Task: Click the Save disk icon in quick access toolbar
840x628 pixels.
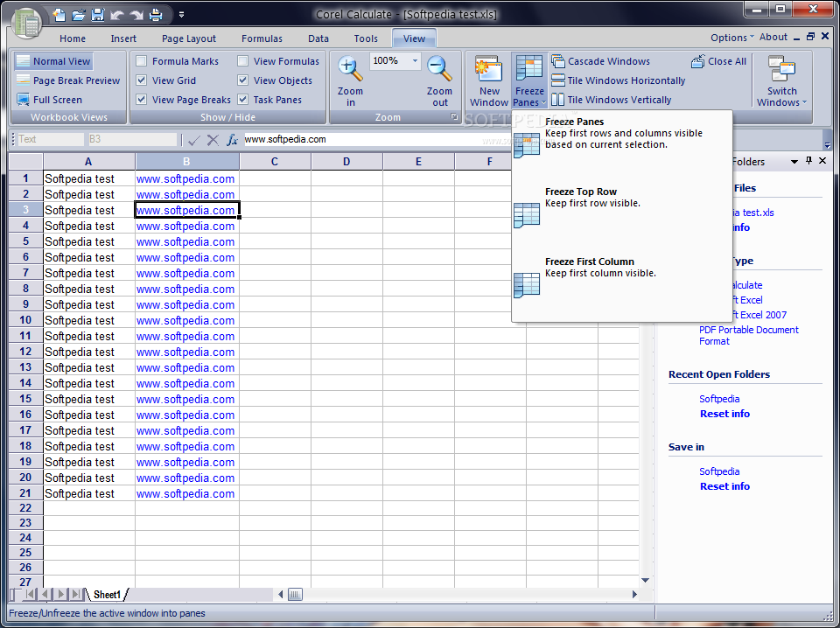Action: [97, 15]
